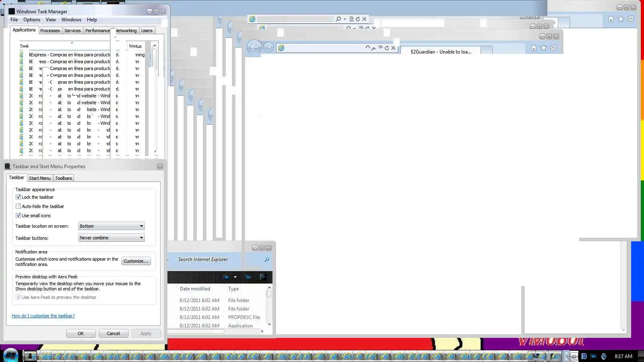Switch to the Performance tab in Task Manager
The height and width of the screenshot is (362, 644).
point(97,31)
